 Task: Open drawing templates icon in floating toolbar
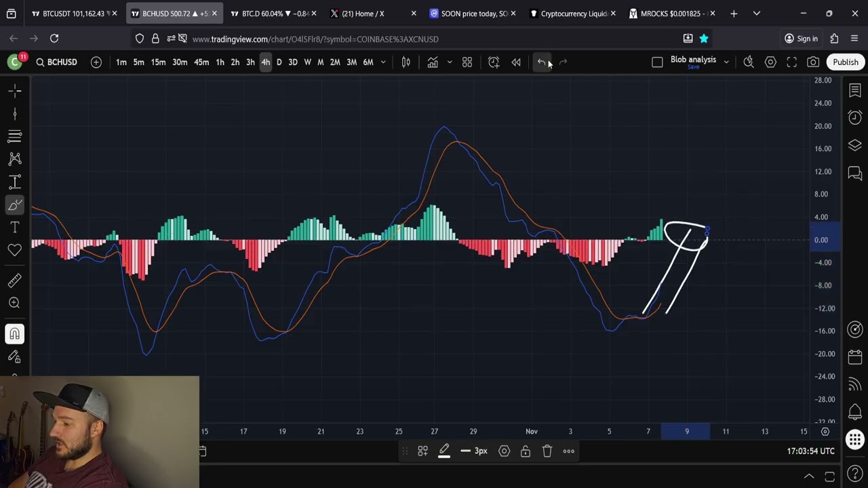pyautogui.click(x=422, y=451)
